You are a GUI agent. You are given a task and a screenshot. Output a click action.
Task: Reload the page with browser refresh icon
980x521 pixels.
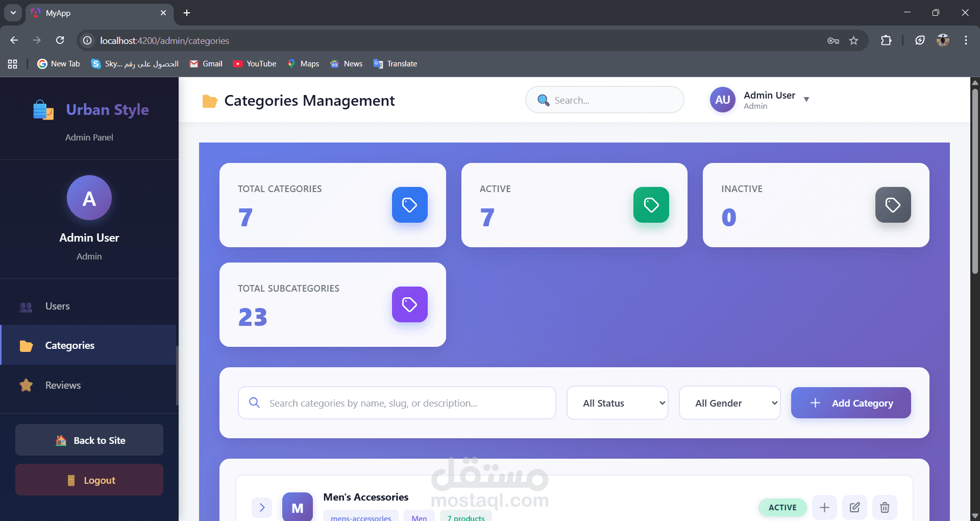(x=60, y=40)
